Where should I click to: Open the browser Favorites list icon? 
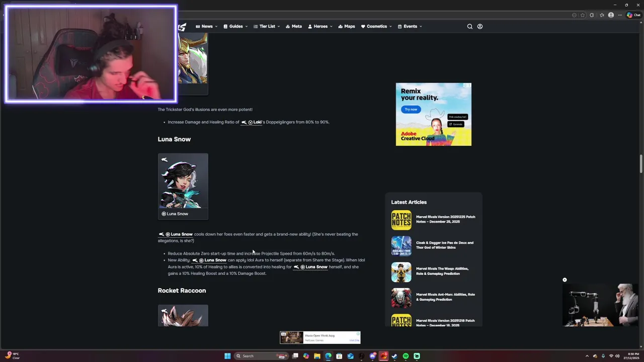[x=601, y=15]
